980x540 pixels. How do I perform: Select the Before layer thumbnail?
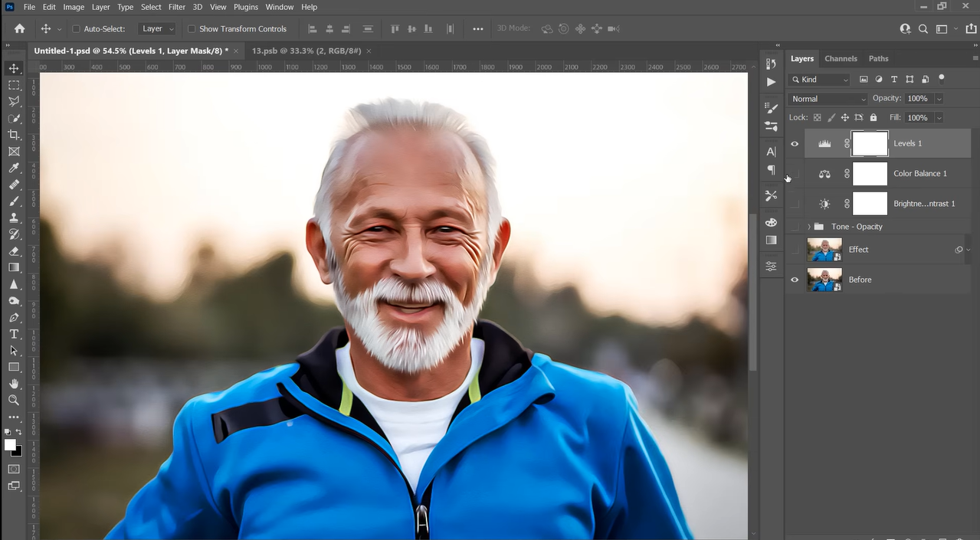(x=824, y=280)
